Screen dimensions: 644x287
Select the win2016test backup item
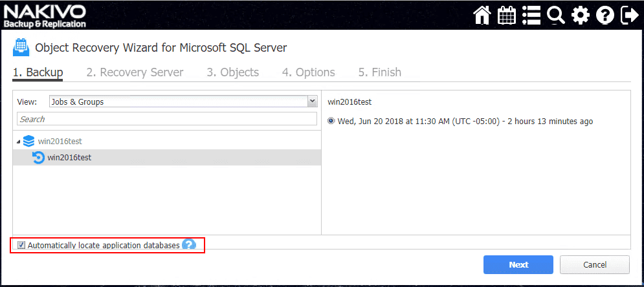tap(69, 157)
